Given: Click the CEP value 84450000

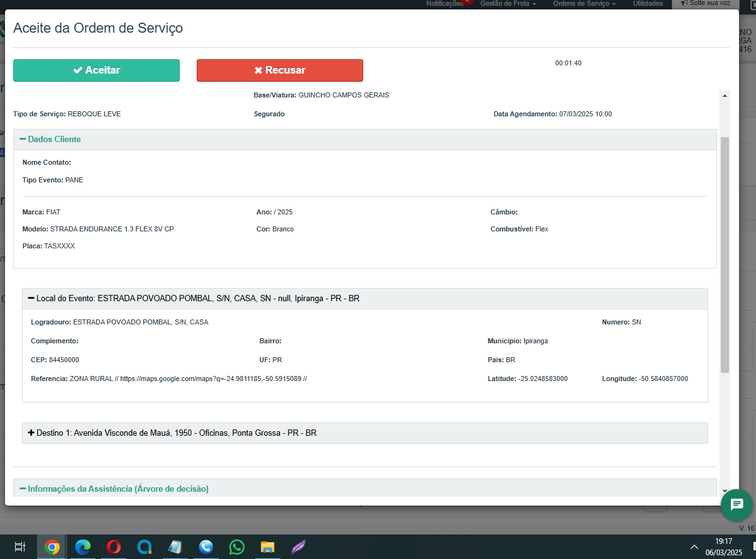Looking at the screenshot, I should point(64,360).
